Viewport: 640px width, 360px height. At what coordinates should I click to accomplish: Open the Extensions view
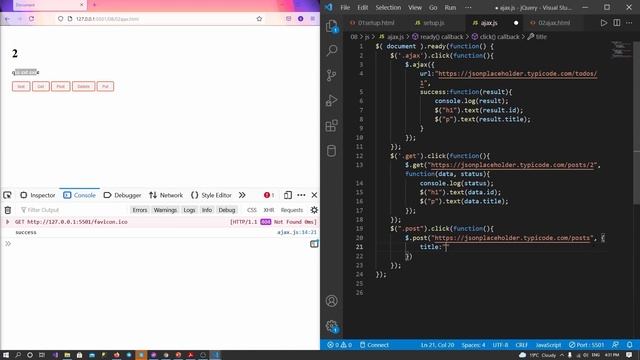click(x=331, y=126)
